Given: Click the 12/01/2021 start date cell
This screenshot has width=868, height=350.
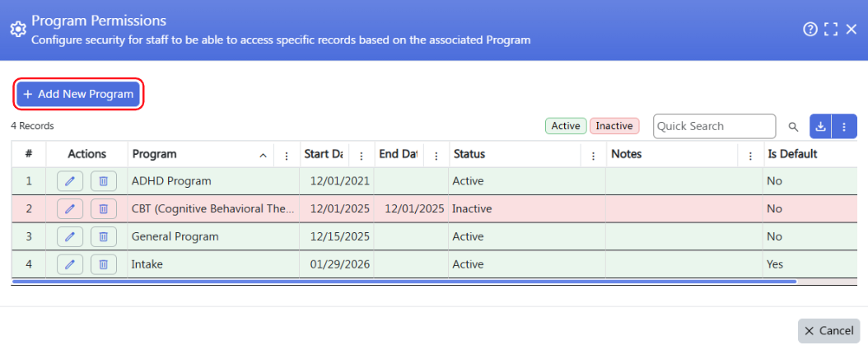Looking at the screenshot, I should point(337,181).
